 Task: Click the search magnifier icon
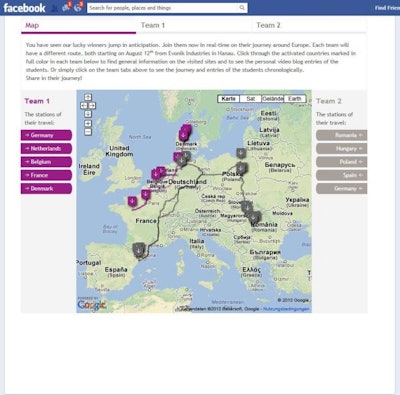(x=242, y=8)
